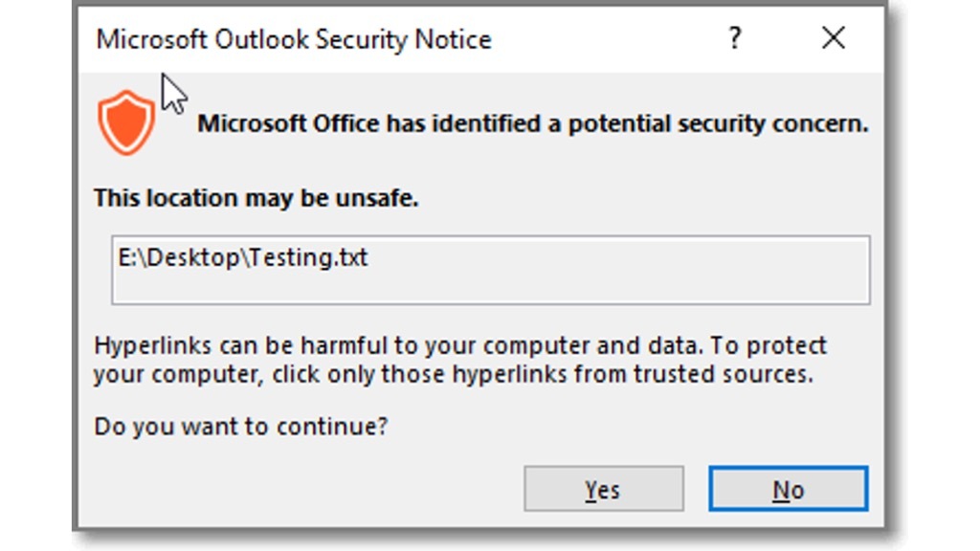
Task: Open context help via the question mark icon
Action: click(x=734, y=38)
